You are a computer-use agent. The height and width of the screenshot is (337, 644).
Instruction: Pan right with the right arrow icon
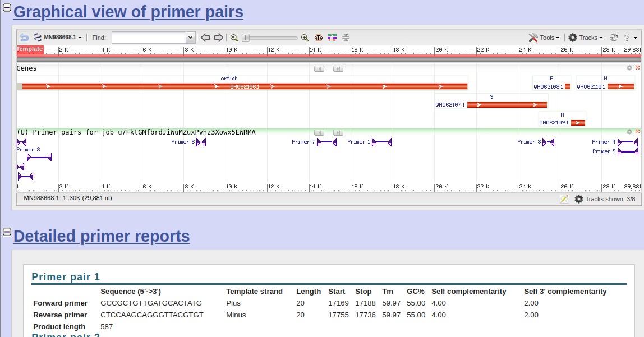(x=219, y=38)
